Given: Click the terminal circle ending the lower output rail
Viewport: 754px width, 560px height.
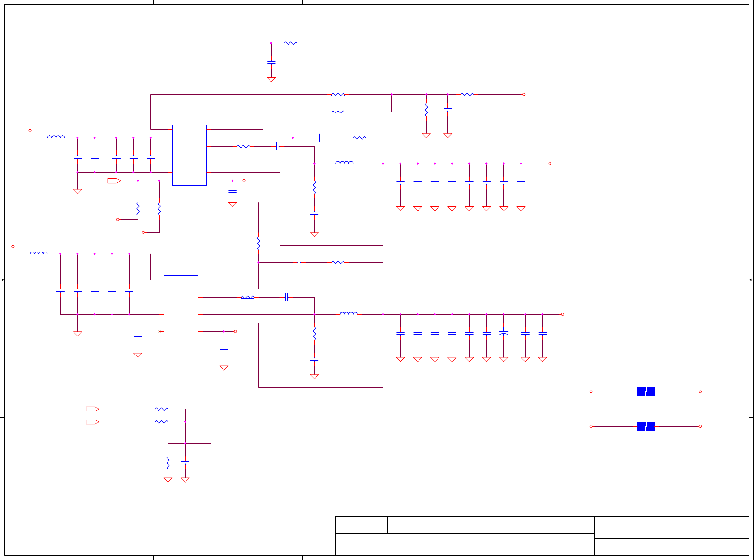Looking at the screenshot, I should pyautogui.click(x=563, y=314).
